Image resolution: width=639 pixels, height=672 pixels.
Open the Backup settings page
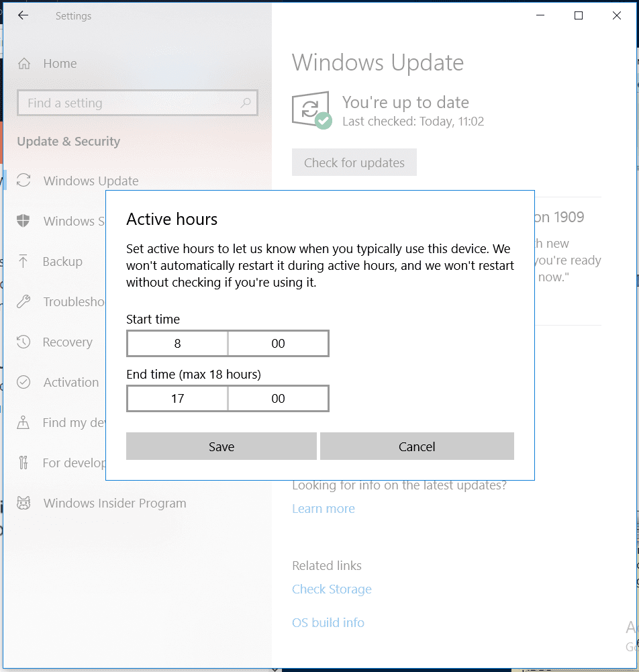tap(62, 261)
